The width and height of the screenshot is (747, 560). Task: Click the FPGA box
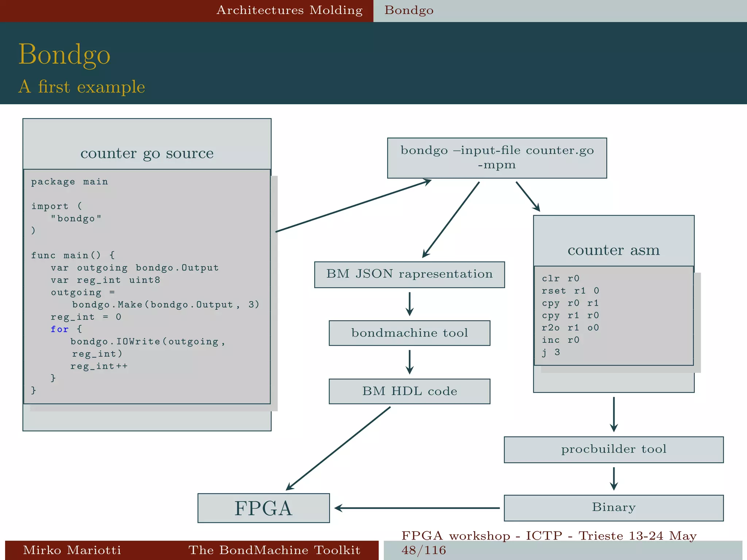point(263,508)
